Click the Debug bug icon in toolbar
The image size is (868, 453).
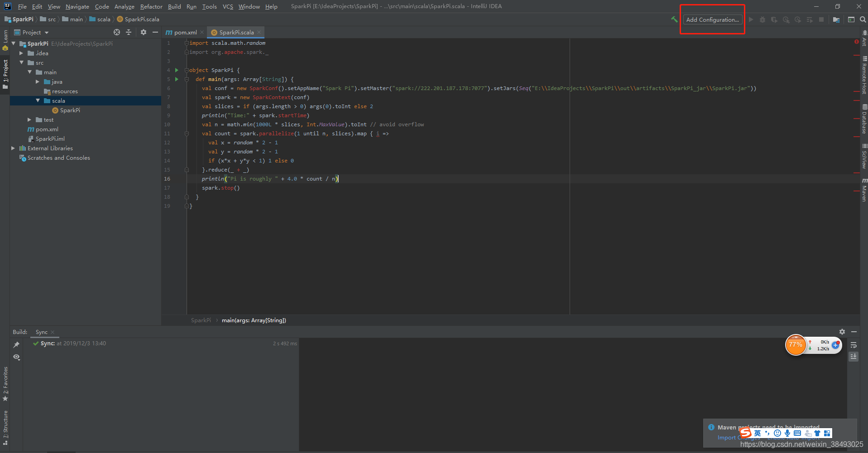pyautogui.click(x=762, y=19)
